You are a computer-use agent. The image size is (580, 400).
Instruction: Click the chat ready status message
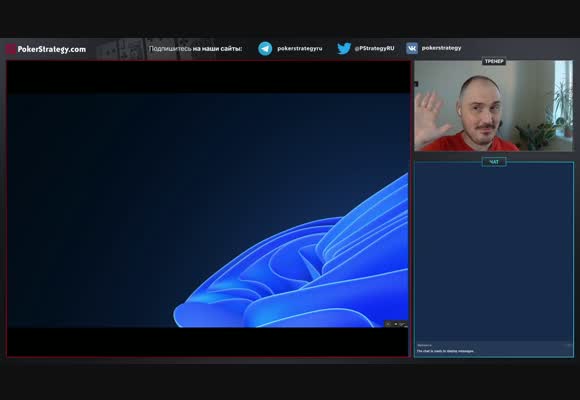pyautogui.click(x=445, y=351)
